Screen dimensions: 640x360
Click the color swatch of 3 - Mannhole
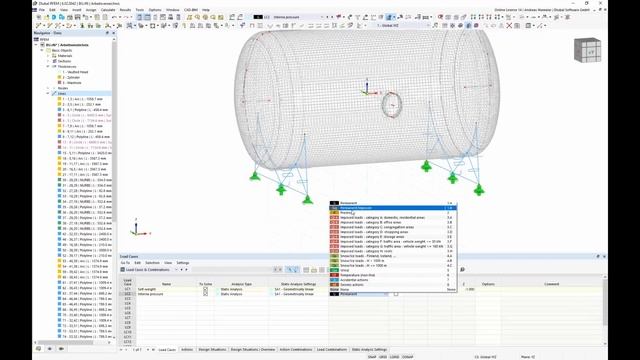59,82
